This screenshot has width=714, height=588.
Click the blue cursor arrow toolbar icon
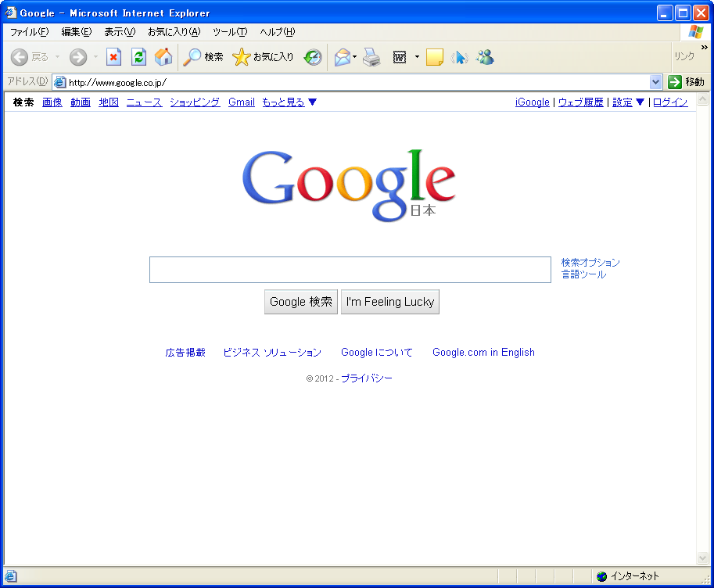click(x=460, y=57)
